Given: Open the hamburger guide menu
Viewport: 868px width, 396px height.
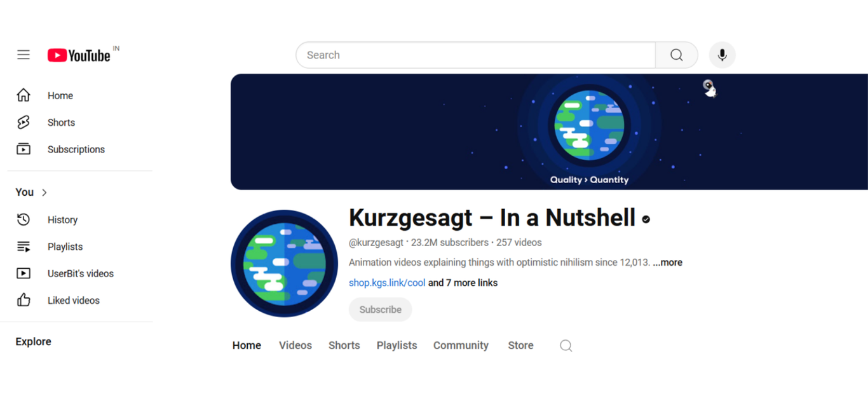Looking at the screenshot, I should coord(24,55).
